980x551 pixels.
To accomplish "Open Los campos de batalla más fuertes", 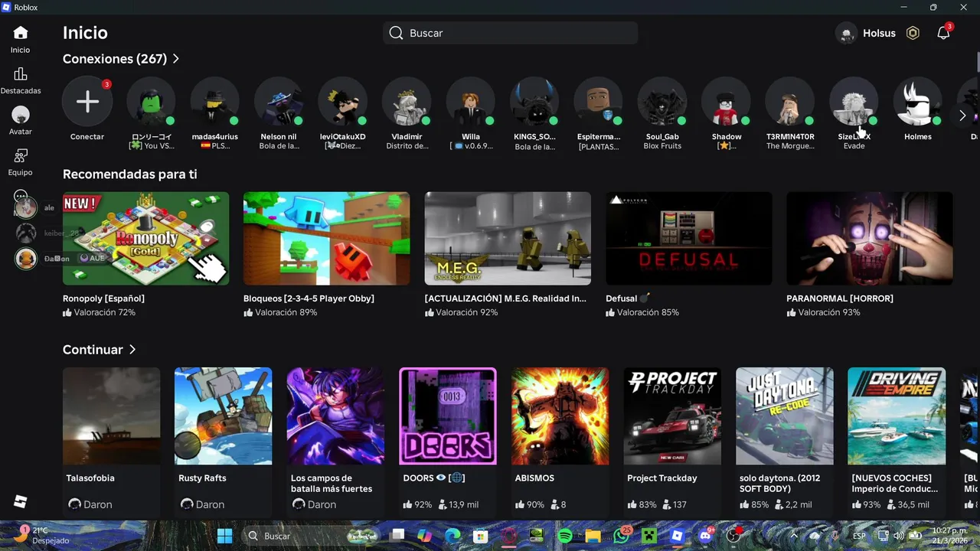I will (335, 416).
